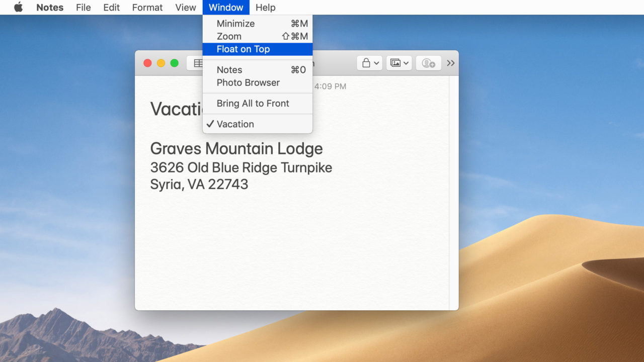This screenshot has width=644, height=362.
Task: Choose Zoom from the Window menu
Action: pos(258,36)
